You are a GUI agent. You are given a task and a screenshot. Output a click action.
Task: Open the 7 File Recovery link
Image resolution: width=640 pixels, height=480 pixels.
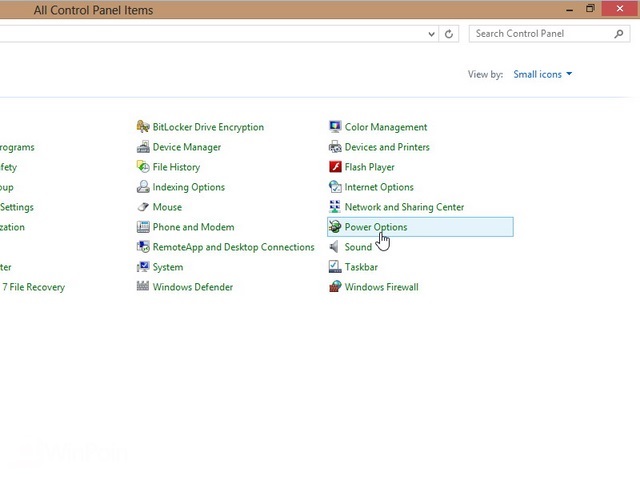33,287
